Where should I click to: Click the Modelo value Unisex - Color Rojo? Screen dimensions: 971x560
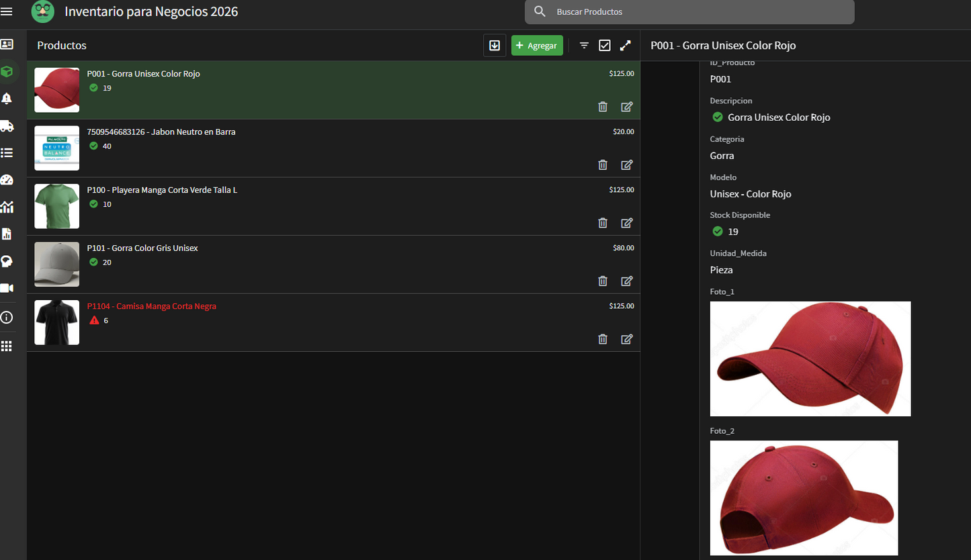point(751,194)
